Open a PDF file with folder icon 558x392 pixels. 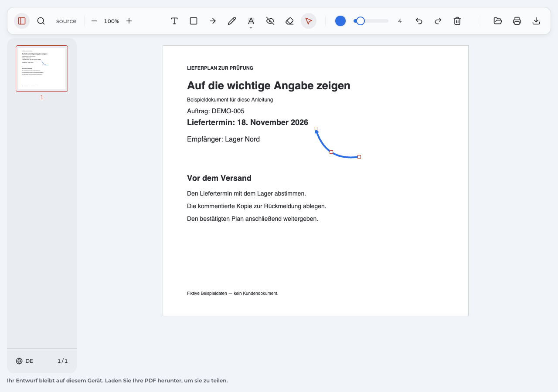(x=498, y=21)
